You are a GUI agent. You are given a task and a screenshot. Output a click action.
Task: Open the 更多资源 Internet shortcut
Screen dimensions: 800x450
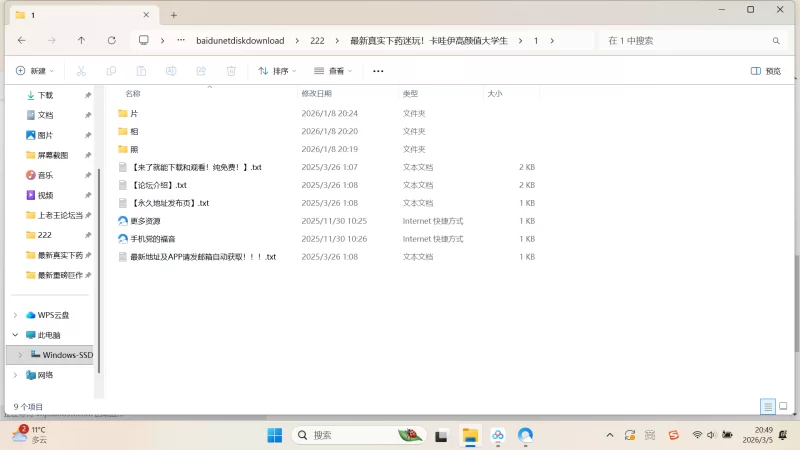point(145,221)
